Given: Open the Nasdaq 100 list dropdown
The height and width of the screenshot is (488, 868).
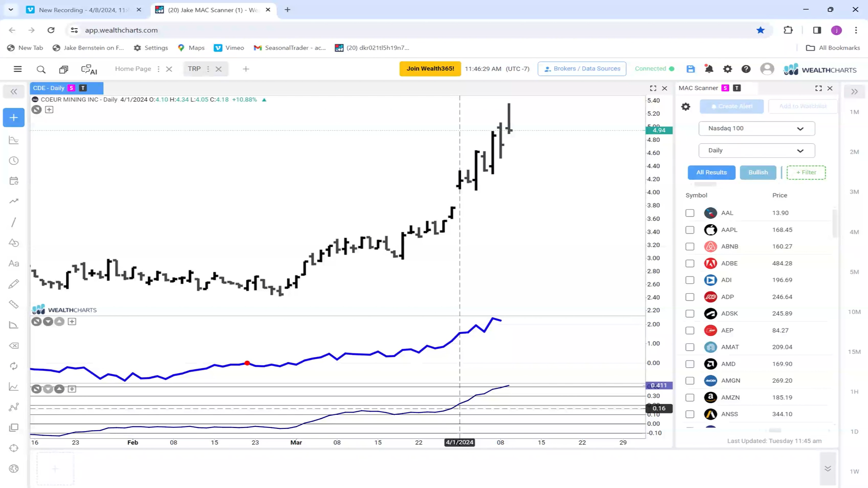Looking at the screenshot, I should (x=756, y=128).
